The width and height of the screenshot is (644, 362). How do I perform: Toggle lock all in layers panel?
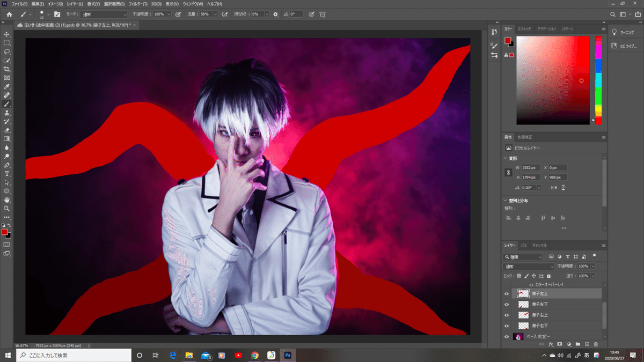coord(548,276)
